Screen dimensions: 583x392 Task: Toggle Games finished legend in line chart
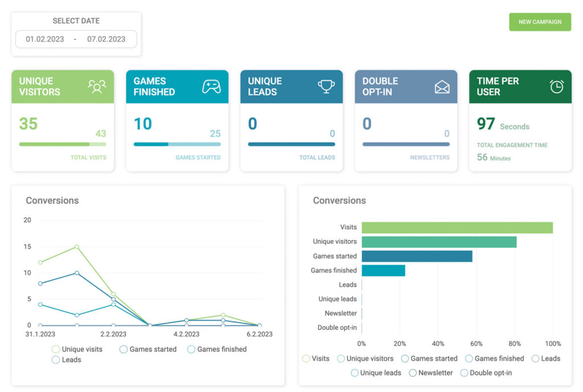tap(217, 349)
